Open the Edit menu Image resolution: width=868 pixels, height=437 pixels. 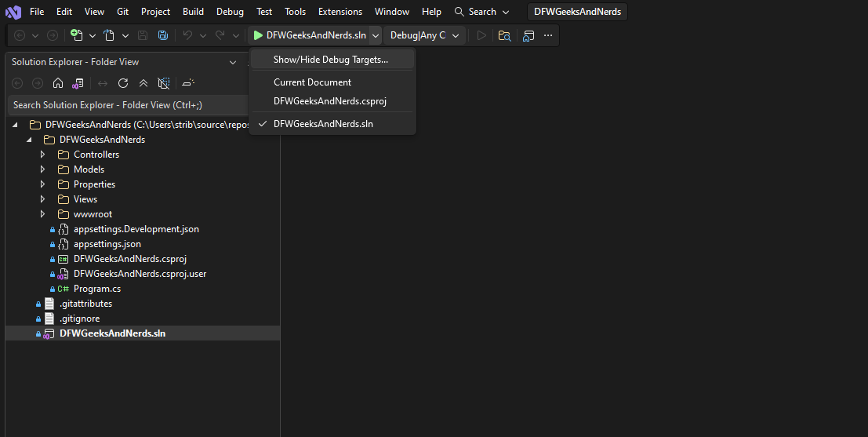64,12
